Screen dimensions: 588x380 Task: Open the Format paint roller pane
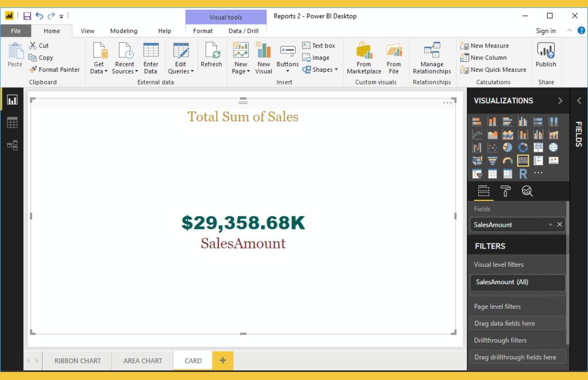pos(505,191)
